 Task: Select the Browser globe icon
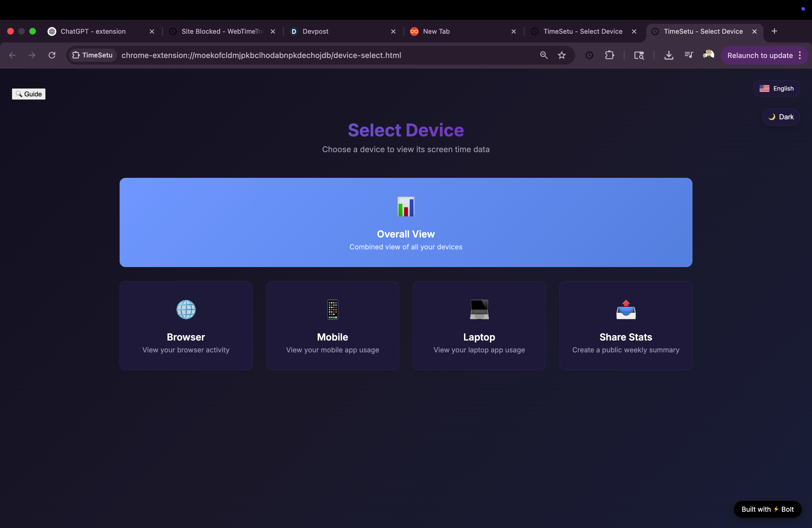pos(186,309)
